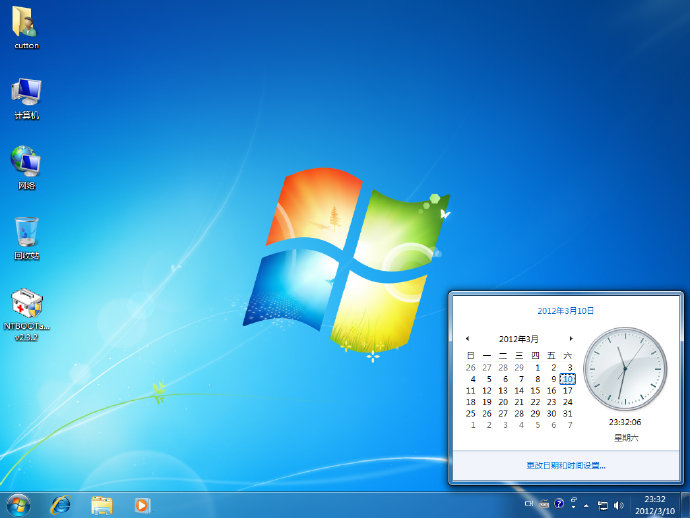Select the 回收站 recycle bin icon
690x518 pixels.
tap(26, 238)
